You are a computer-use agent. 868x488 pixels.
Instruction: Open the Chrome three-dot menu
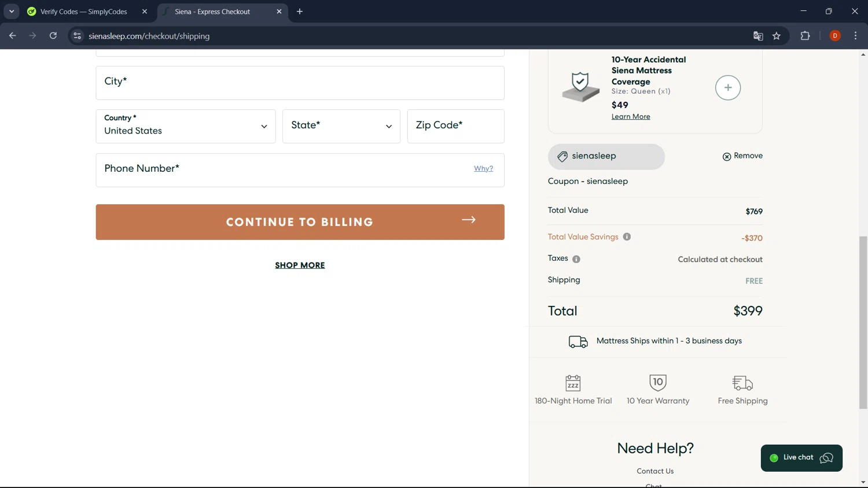(855, 36)
